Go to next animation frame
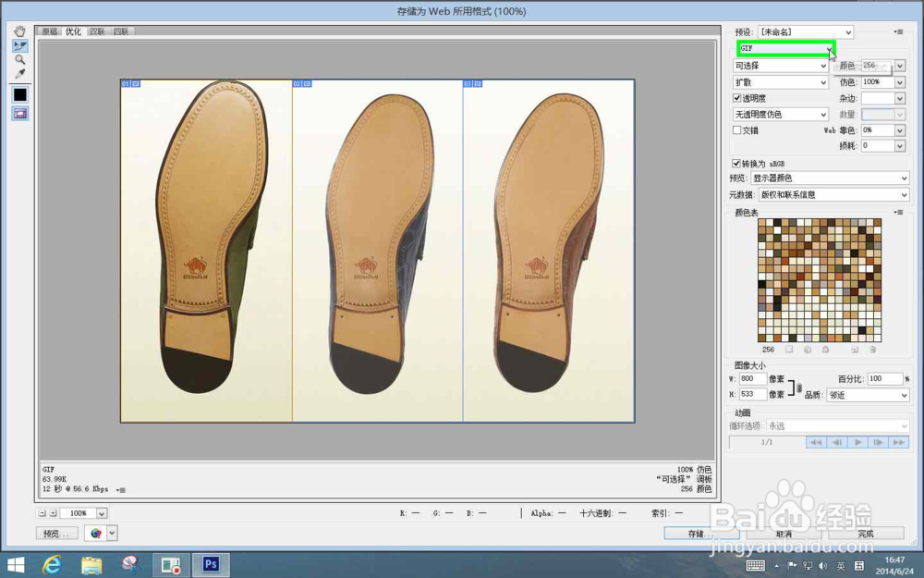 pyautogui.click(x=878, y=442)
